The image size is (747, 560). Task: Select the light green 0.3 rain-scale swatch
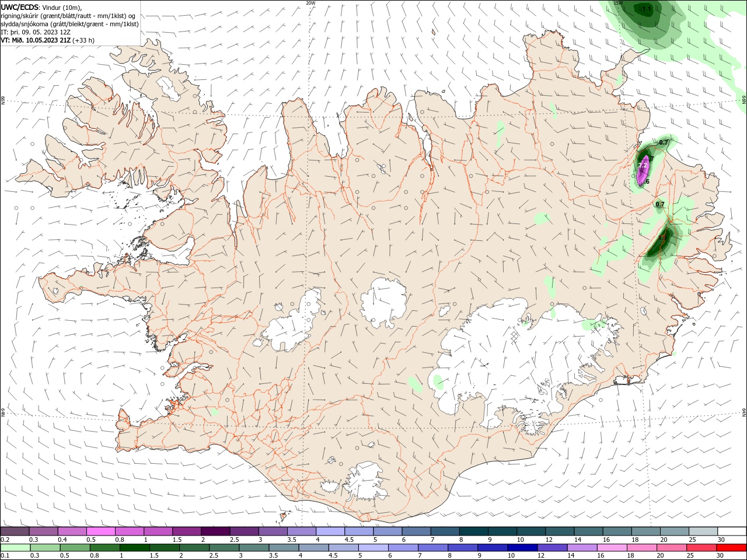tap(45, 548)
